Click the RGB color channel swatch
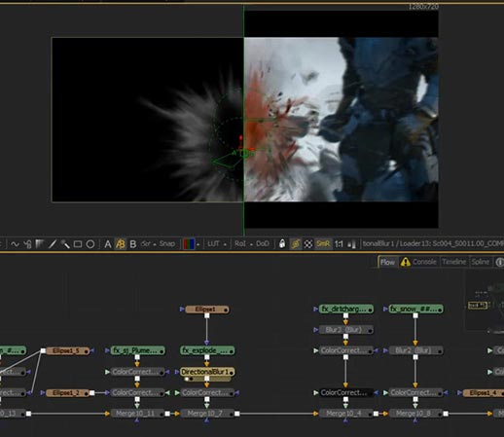504x437 pixels. click(189, 244)
